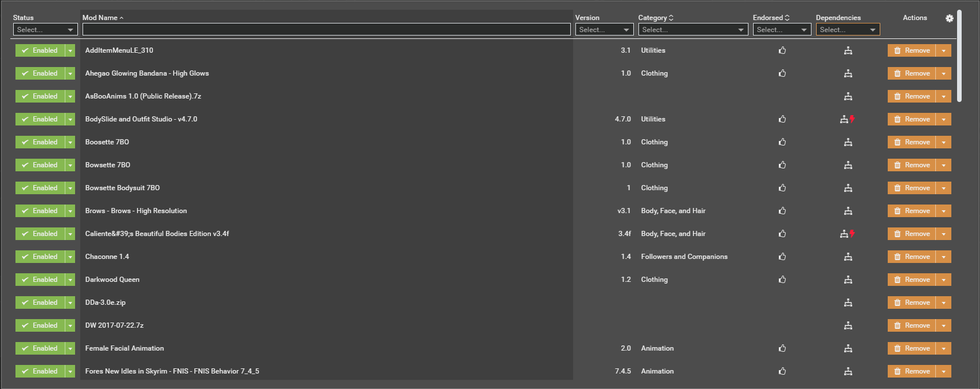Remove the AsBooAnims 1.0 mod
Viewport: 980px width, 389px height.
(912, 96)
